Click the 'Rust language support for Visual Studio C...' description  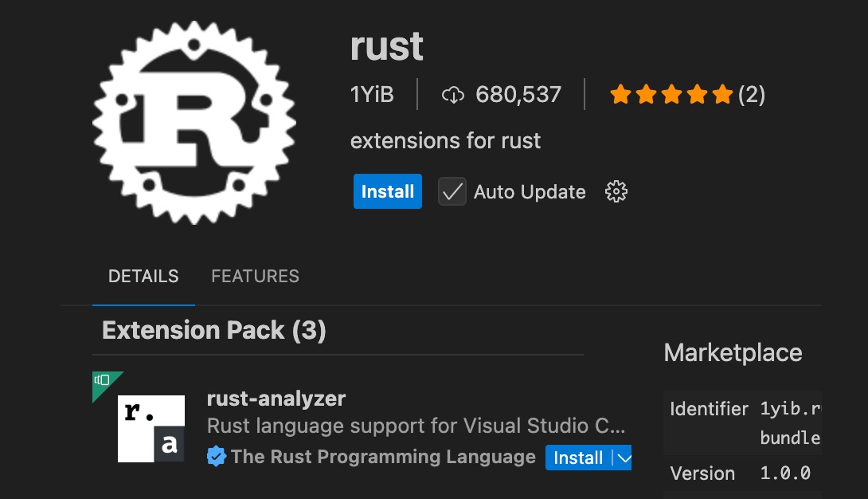point(416,426)
